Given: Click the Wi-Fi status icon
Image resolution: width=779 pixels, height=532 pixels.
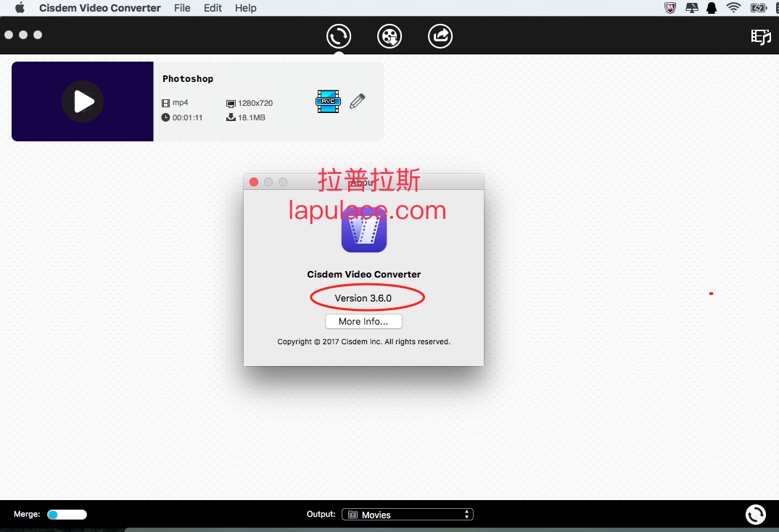Looking at the screenshot, I should point(733,8).
